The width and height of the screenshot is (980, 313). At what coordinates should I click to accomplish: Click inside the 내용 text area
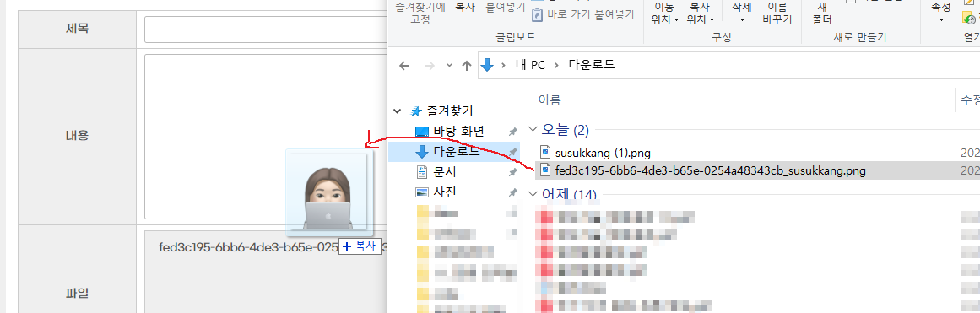[x=266, y=136]
